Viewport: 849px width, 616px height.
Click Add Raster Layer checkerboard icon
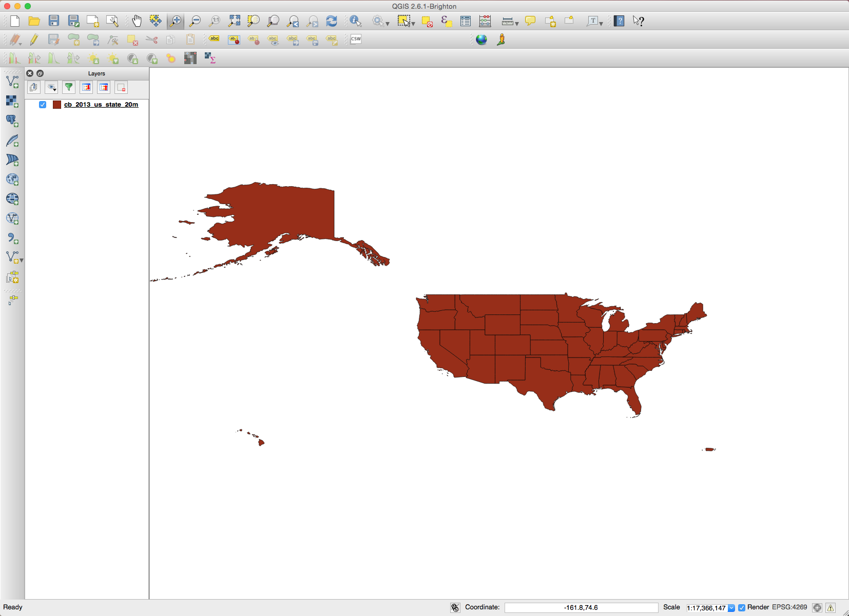[12, 101]
